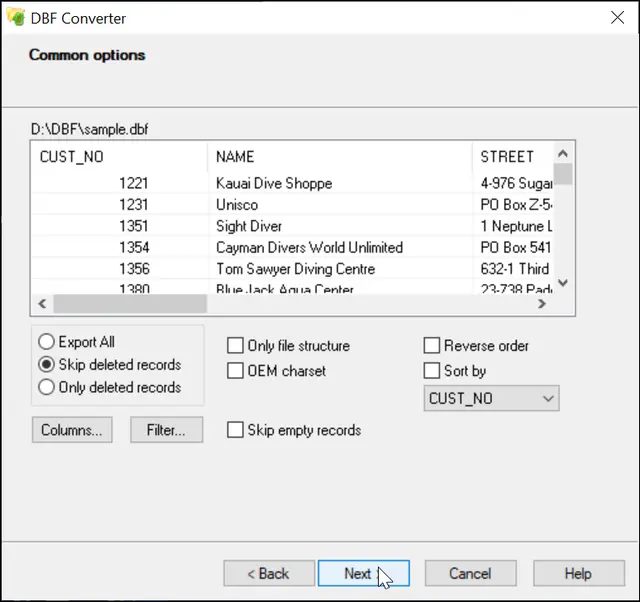The height and width of the screenshot is (602, 640).
Task: Click the DBF Converter title bar icon
Action: 15,18
